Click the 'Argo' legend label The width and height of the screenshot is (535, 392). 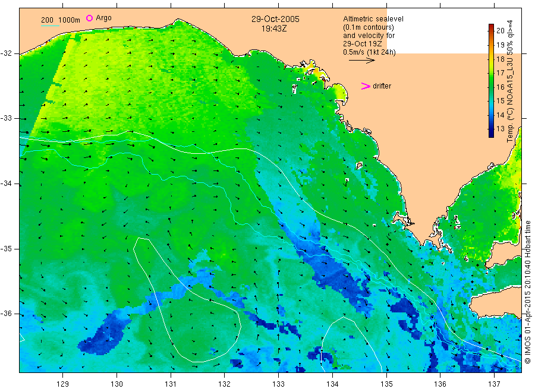coord(103,18)
